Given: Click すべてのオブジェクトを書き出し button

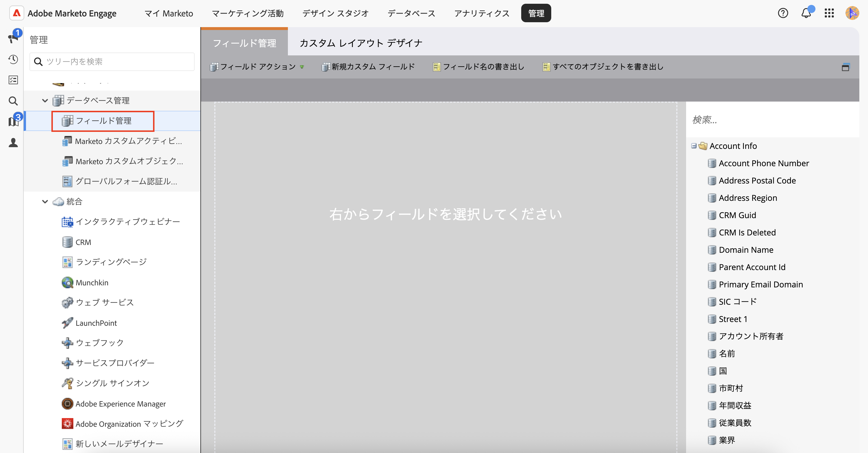Looking at the screenshot, I should coord(603,67).
